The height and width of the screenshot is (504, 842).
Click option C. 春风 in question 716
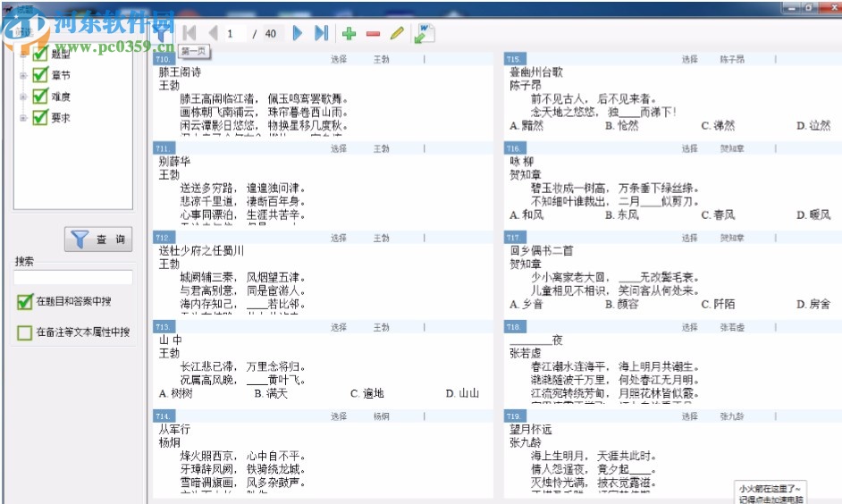click(x=718, y=215)
